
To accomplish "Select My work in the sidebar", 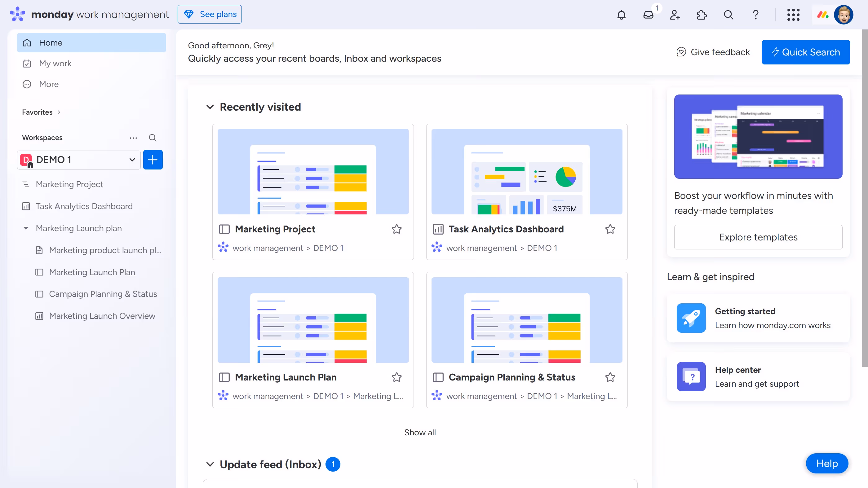I will pyautogui.click(x=55, y=63).
